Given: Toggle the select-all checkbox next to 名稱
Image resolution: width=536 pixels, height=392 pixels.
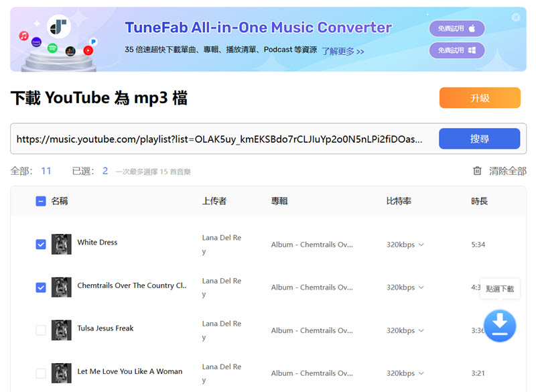Looking at the screenshot, I should tap(41, 201).
